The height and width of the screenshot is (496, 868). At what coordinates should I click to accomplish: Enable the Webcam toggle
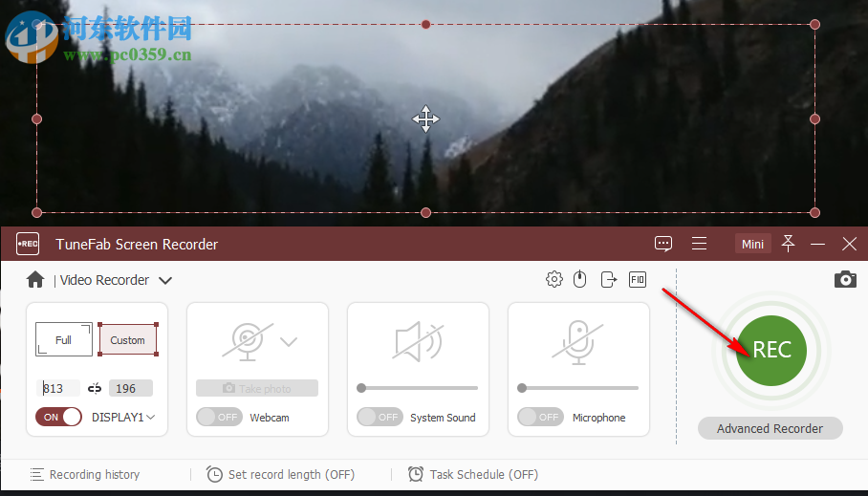219,417
